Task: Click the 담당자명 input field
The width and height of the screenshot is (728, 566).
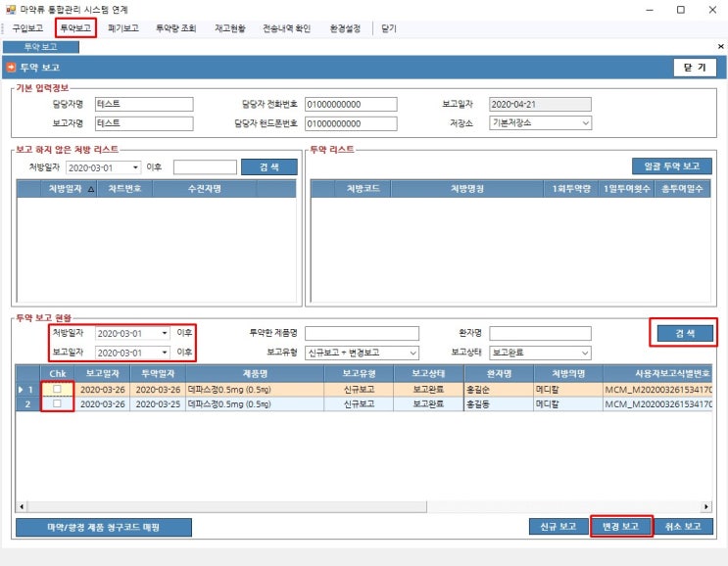Action: (x=144, y=104)
